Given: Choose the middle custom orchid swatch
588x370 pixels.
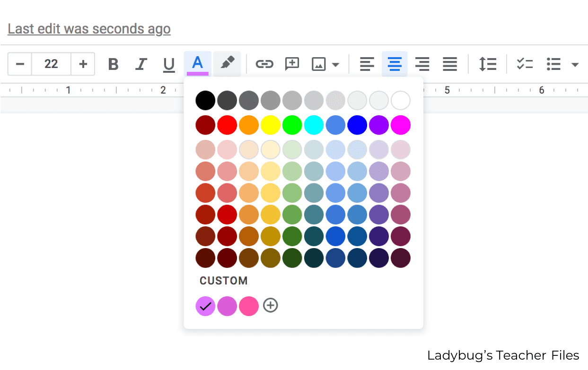Looking at the screenshot, I should (x=227, y=306).
